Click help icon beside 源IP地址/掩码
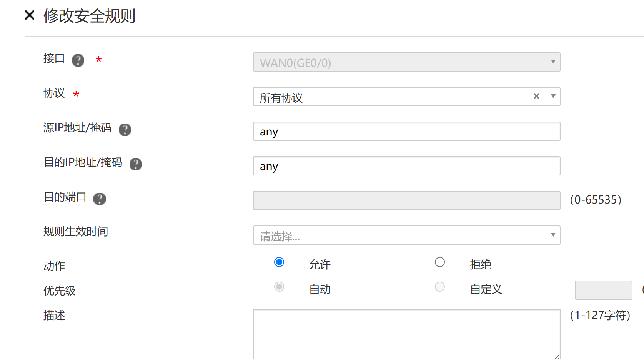Image resolution: width=644 pixels, height=359 pixels. [x=125, y=130]
